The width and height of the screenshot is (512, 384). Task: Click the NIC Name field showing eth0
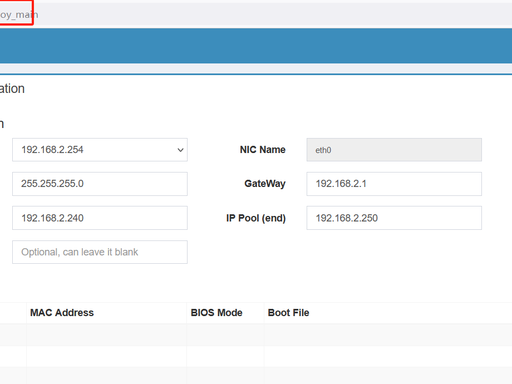(x=394, y=150)
